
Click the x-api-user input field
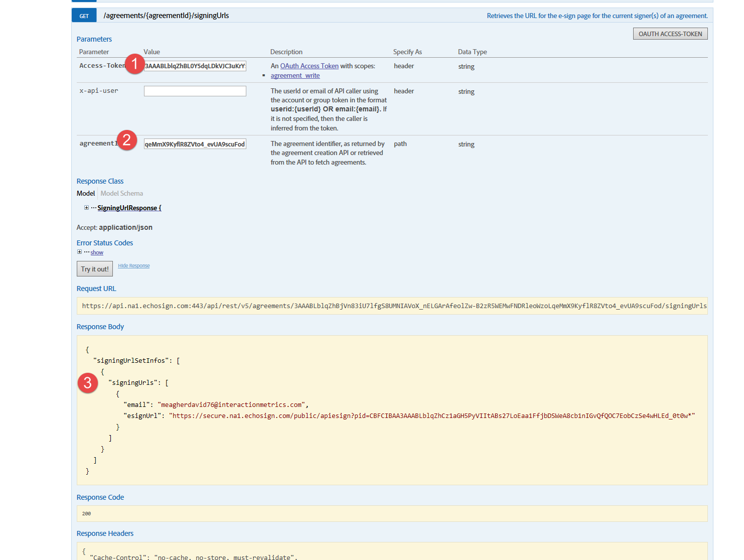pyautogui.click(x=195, y=91)
